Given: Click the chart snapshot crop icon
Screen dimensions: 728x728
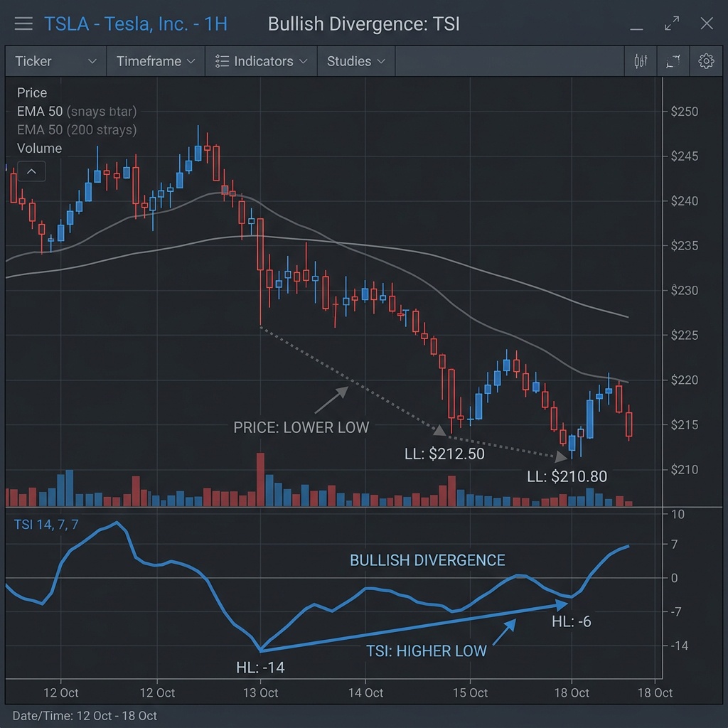Looking at the screenshot, I should point(673,61).
